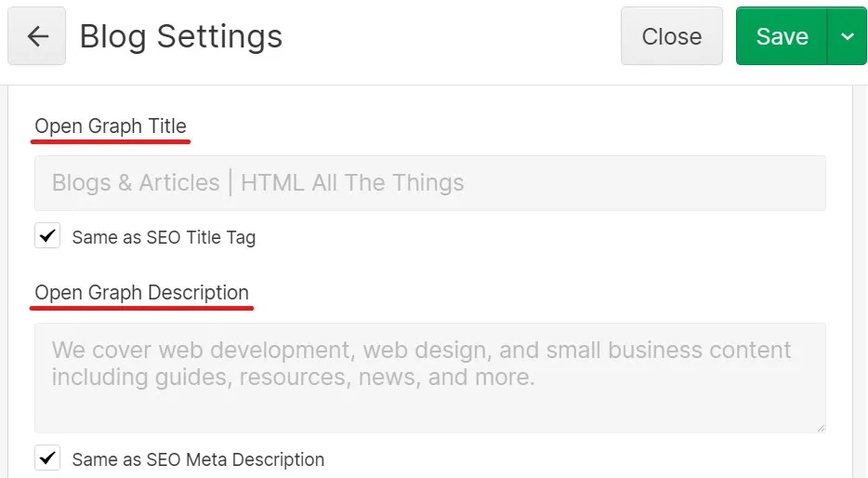
Task: Click the Open Graph Title field label
Action: coord(111,126)
